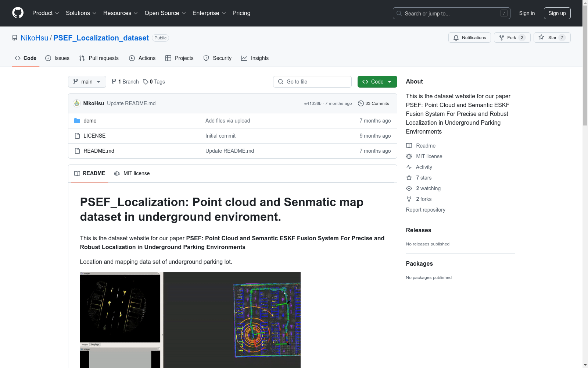Open the Security tab
588x368 pixels.
pos(218,58)
